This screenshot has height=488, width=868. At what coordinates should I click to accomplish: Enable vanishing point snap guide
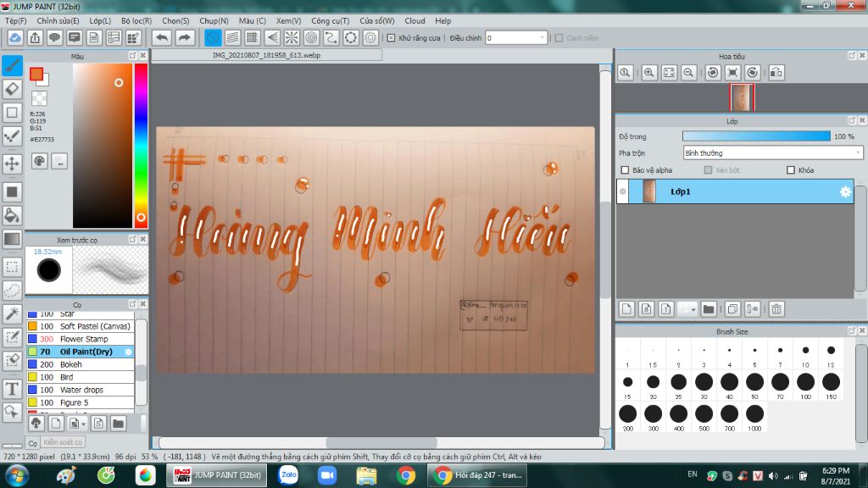[x=272, y=37]
